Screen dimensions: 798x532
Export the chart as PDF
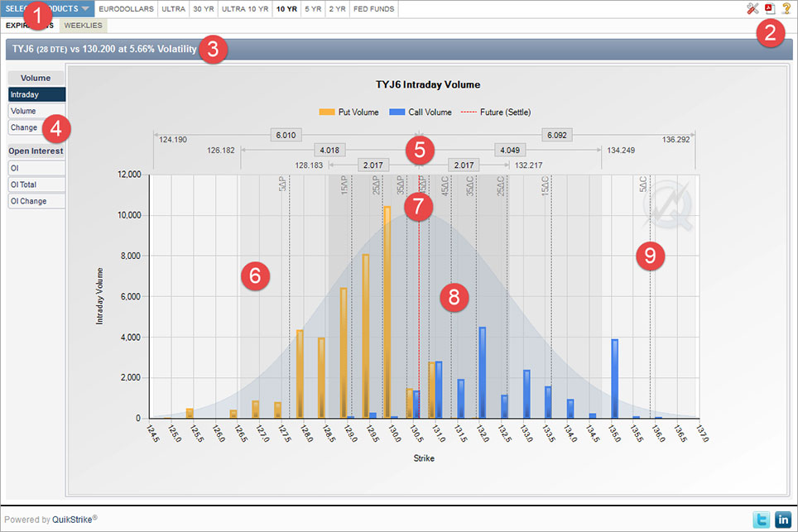click(x=768, y=8)
